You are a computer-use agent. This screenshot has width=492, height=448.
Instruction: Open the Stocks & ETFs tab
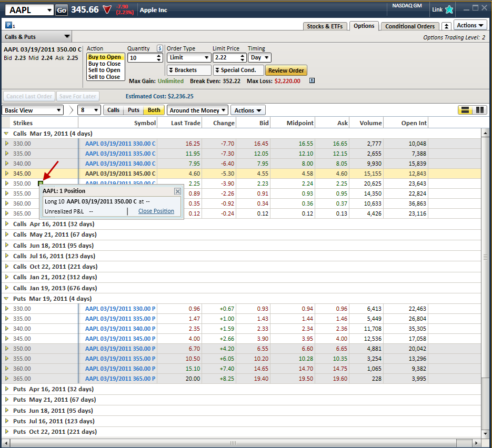click(x=325, y=26)
